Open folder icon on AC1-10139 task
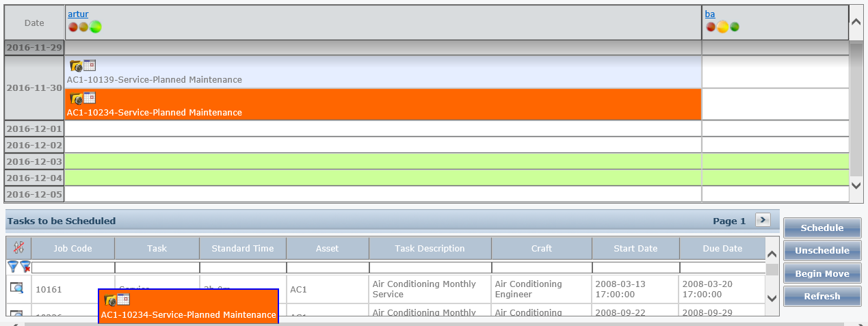The image size is (868, 326). pyautogui.click(x=76, y=66)
